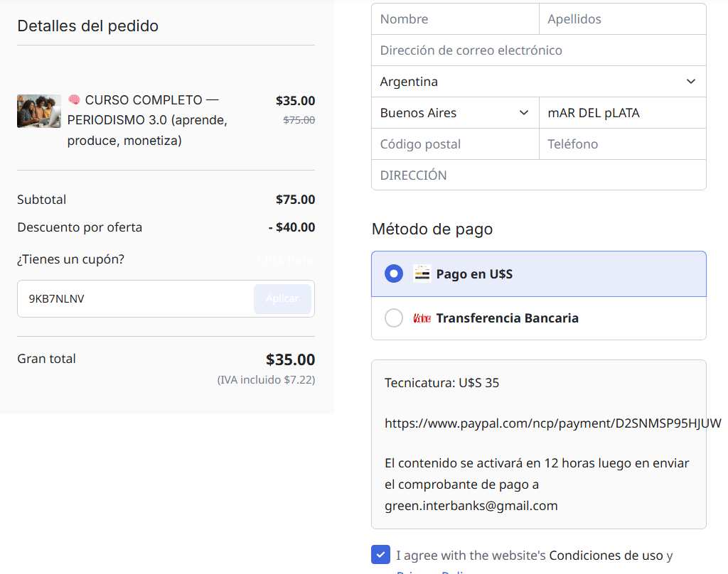Select the Transferencia Bancaria radio button
The width and height of the screenshot is (728, 574).
[394, 318]
